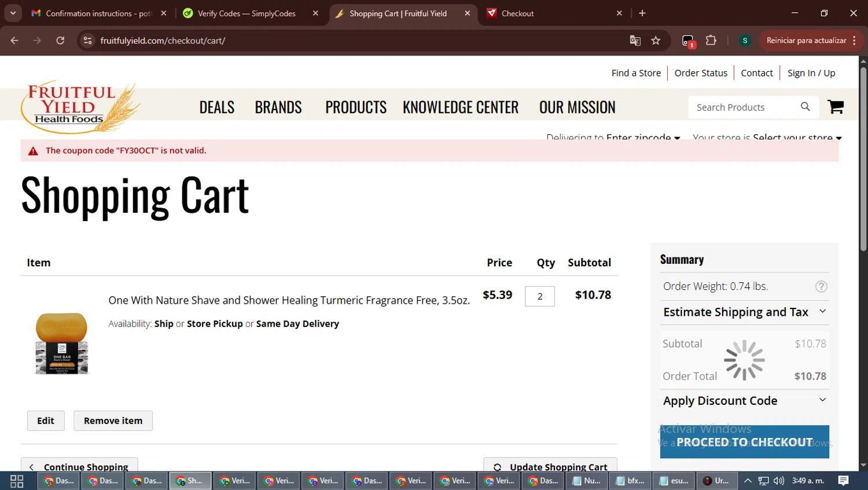Screen dimensions: 868x490
Task: Click the shopping cart icon in header
Action: 835,107
